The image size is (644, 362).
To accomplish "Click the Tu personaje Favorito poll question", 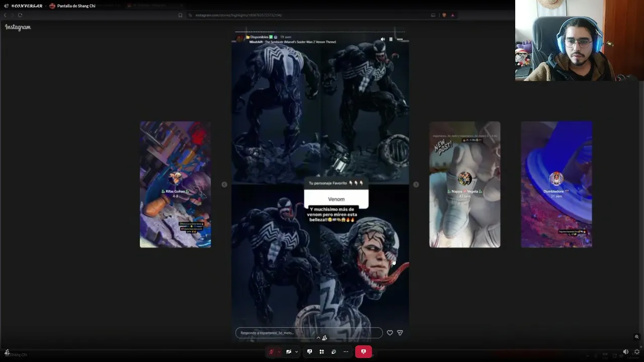I will coord(336,184).
